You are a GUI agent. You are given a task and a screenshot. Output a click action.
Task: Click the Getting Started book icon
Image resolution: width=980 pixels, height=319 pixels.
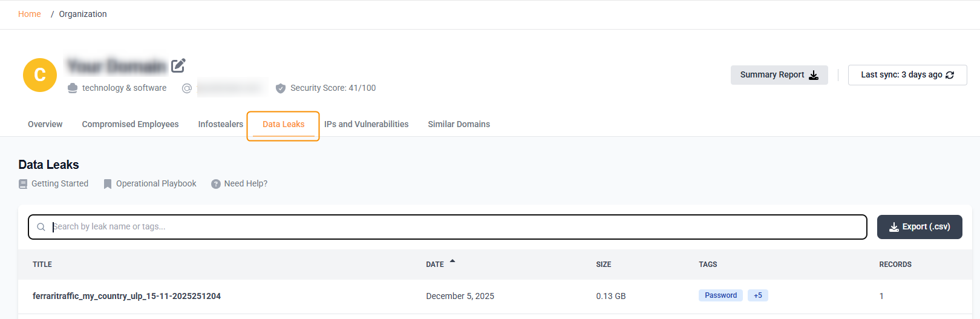point(23,184)
